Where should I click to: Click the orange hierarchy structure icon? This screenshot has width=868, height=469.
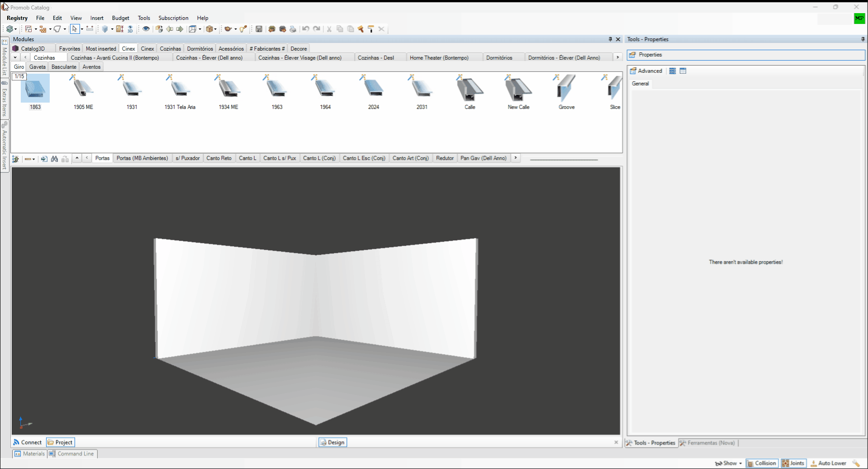(x=43, y=29)
